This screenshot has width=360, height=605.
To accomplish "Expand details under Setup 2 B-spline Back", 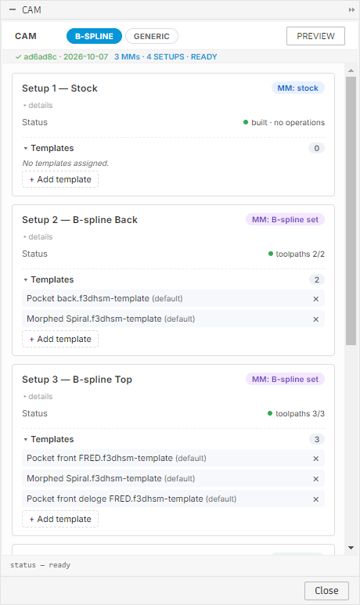I will [x=38, y=237].
